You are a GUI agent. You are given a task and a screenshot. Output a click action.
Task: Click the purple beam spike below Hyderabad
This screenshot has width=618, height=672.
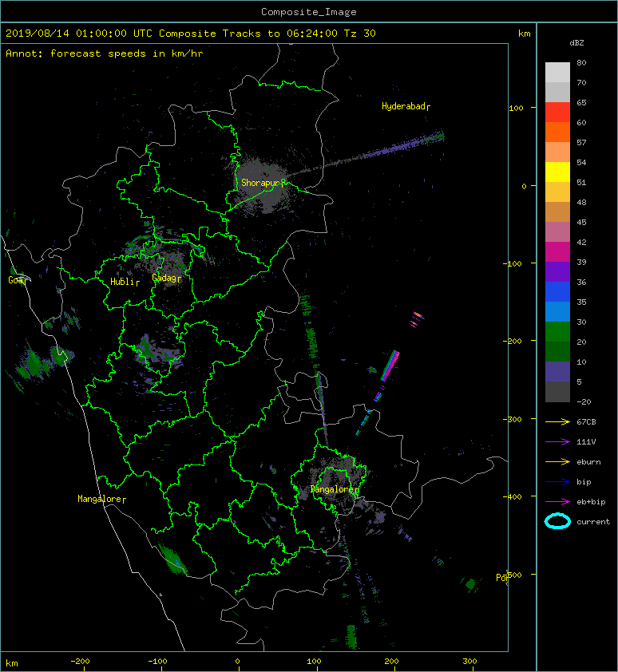pyautogui.click(x=403, y=146)
